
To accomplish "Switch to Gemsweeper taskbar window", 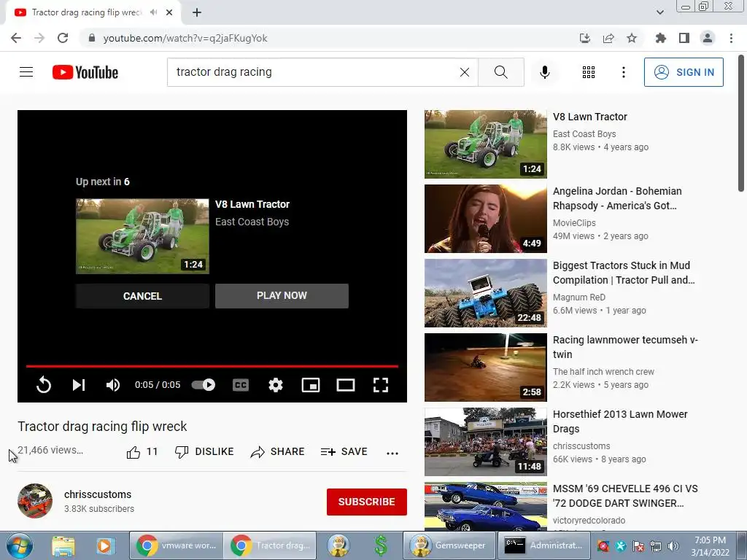I will (x=449, y=545).
